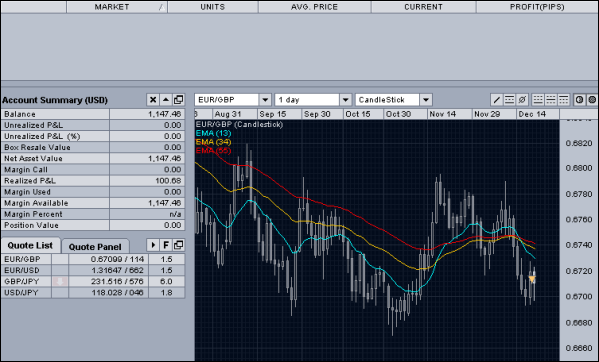This screenshot has width=599, height=362.
Task: Click the Balance label in Account Summary
Action: [x=20, y=114]
